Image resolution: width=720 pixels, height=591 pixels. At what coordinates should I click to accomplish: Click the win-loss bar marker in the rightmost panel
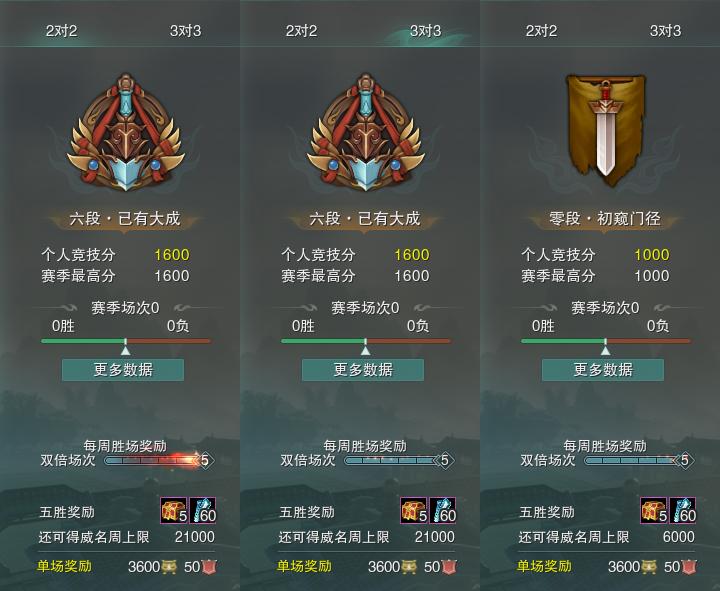(606, 346)
